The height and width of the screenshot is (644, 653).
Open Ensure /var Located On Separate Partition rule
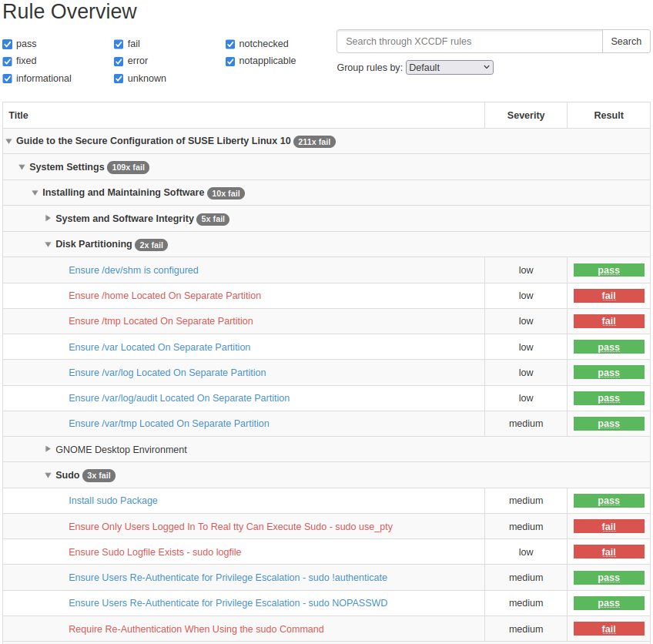click(159, 347)
